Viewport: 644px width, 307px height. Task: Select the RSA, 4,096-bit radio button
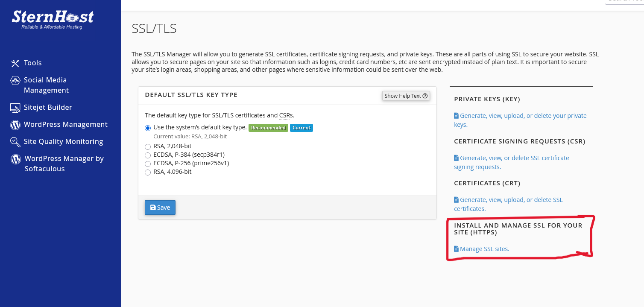pos(148,172)
